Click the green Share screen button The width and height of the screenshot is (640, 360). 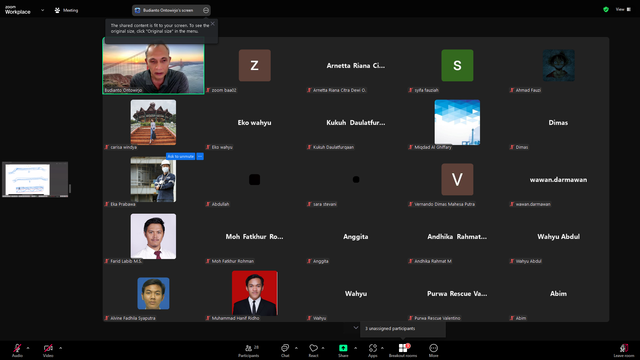pos(343,350)
